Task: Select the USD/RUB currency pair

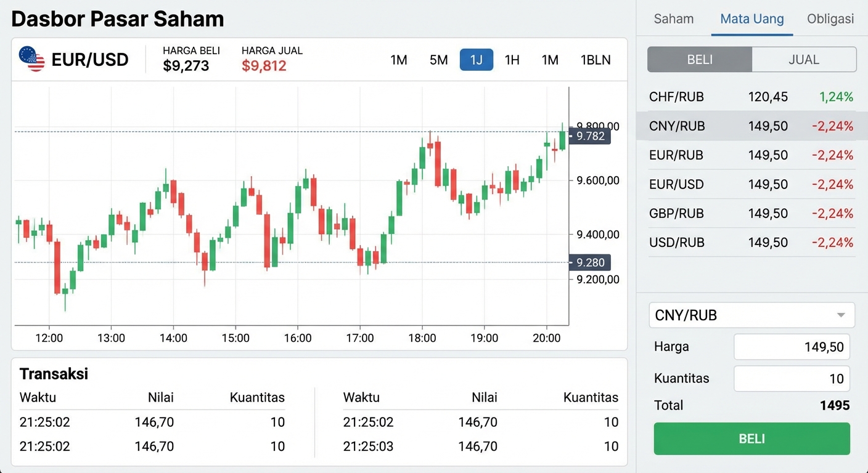Action: tap(751, 243)
